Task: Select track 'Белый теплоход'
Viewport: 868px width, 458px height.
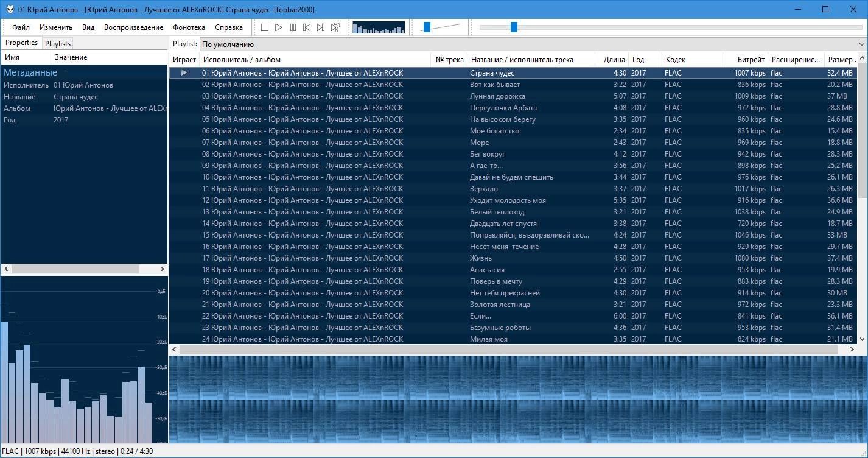Action: tap(513, 212)
